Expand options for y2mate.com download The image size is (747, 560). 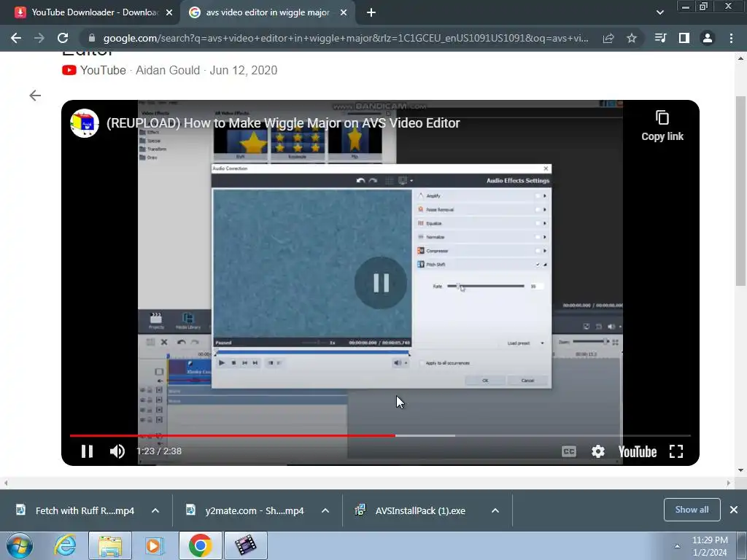(x=325, y=510)
